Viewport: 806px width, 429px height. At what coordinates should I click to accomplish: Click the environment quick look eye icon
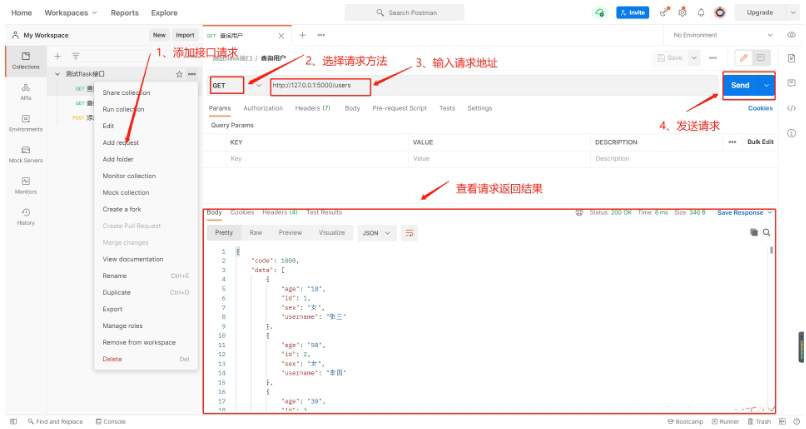(x=791, y=35)
